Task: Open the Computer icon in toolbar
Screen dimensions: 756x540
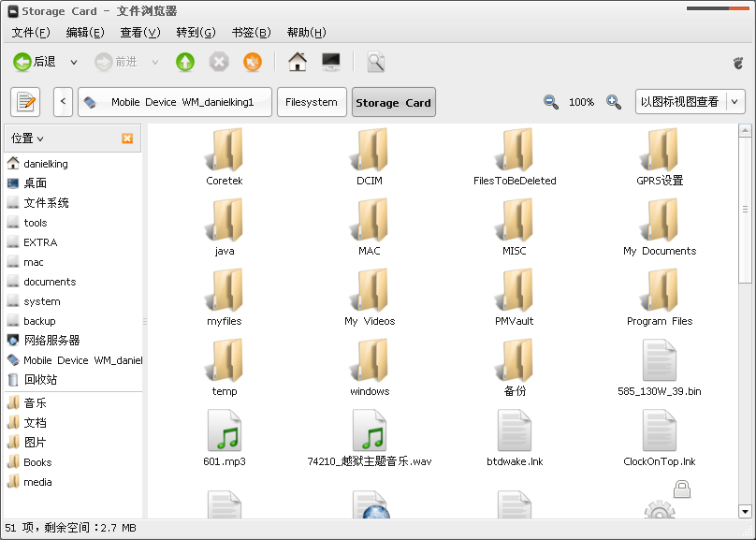Action: pyautogui.click(x=331, y=62)
